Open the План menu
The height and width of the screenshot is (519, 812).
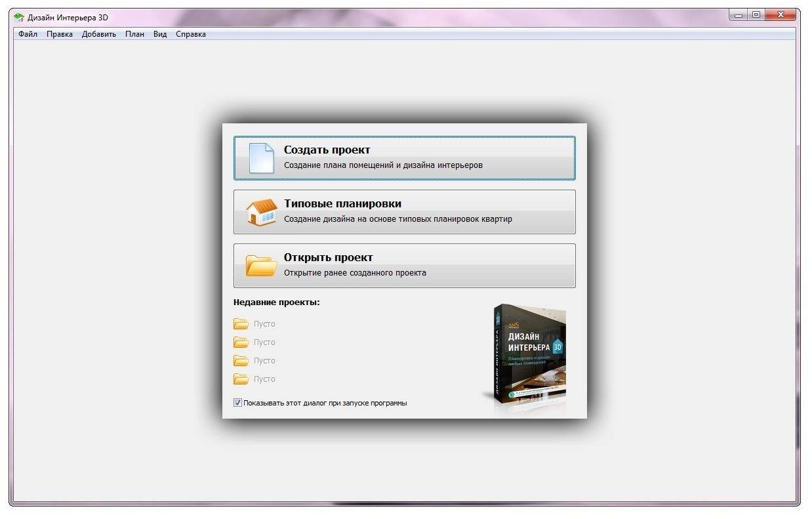[135, 34]
